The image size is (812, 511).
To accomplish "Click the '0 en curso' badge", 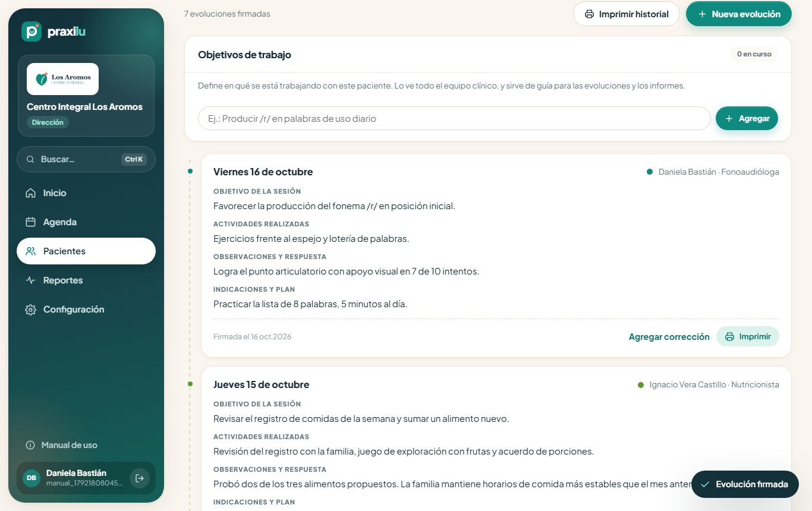I will point(754,54).
